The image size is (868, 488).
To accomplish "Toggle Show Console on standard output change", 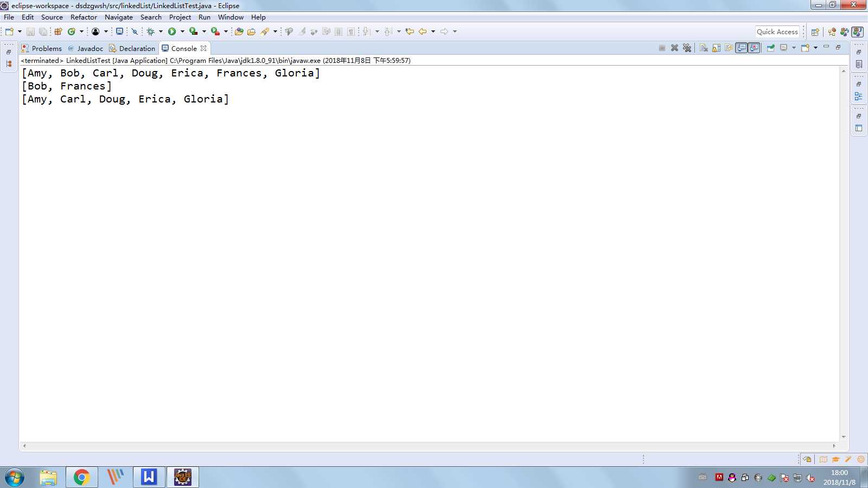I will 742,48.
